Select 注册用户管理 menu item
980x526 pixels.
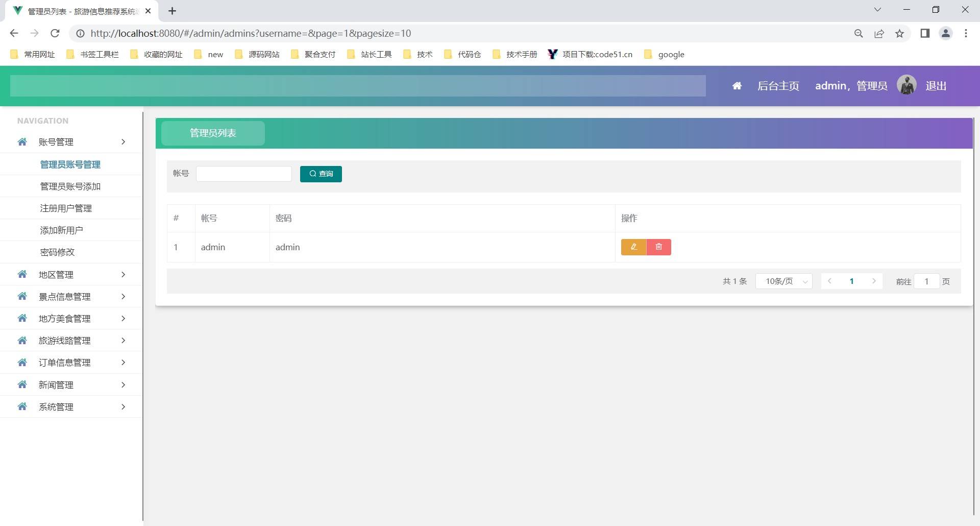tap(66, 208)
